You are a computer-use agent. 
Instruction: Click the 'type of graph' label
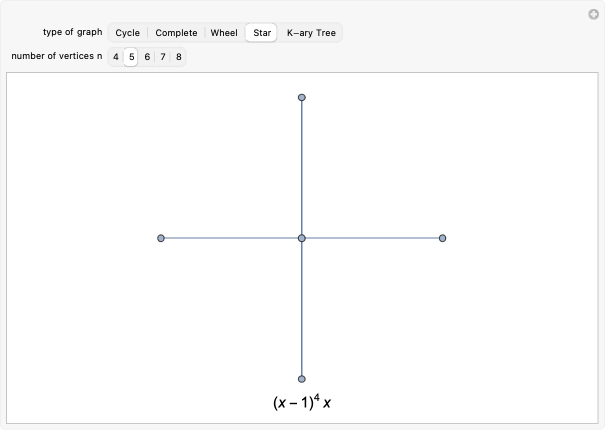pos(73,32)
